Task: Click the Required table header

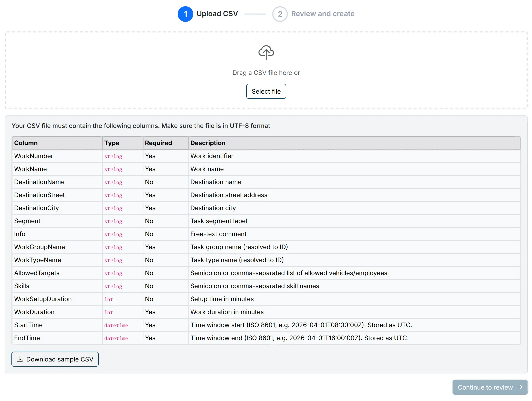Action: [x=165, y=143]
